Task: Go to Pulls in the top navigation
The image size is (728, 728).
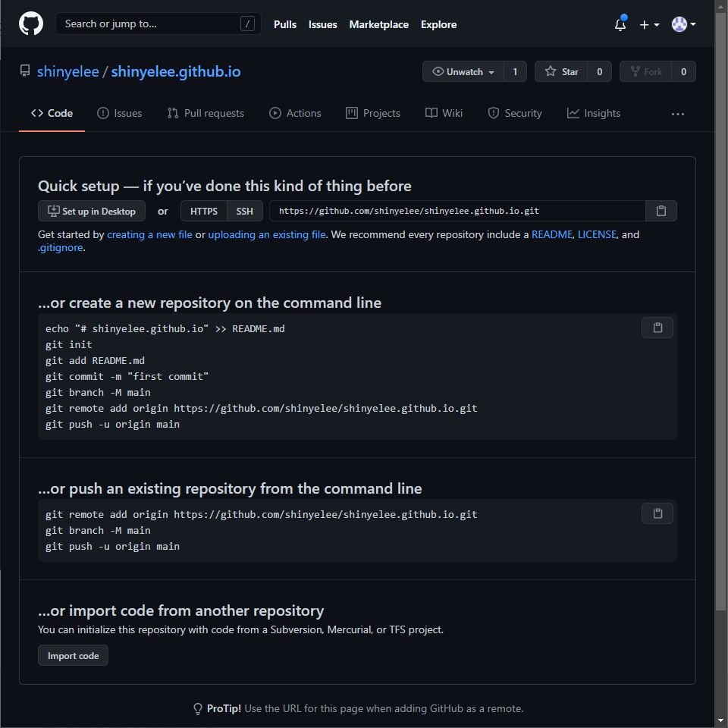Action: [285, 24]
